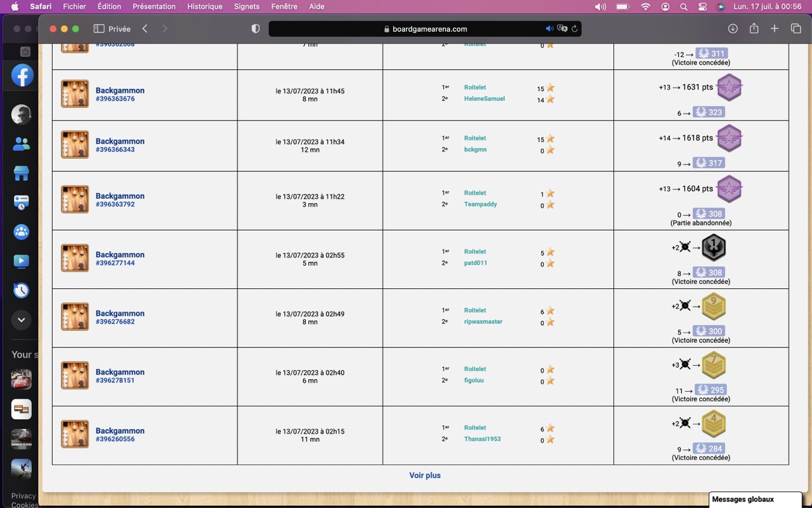Open Backgammon thumbnail for game #396363676
This screenshot has width=812, height=508.
(x=75, y=94)
